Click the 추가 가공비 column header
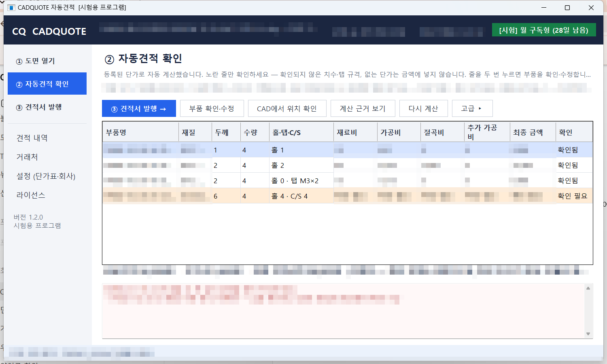The height and width of the screenshot is (364, 607). click(487, 132)
